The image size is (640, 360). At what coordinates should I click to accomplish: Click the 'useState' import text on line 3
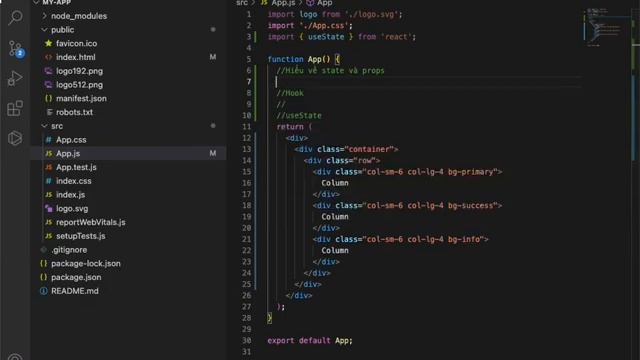[x=326, y=37]
